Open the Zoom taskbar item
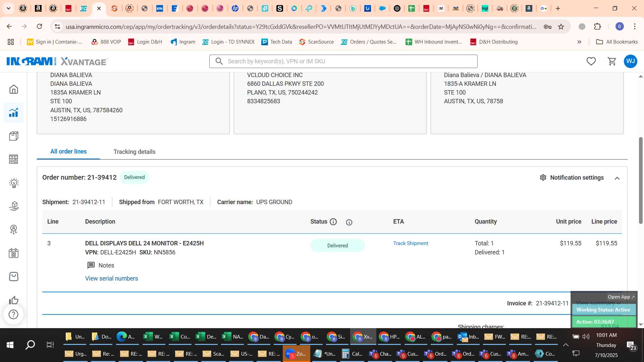 coord(296,354)
